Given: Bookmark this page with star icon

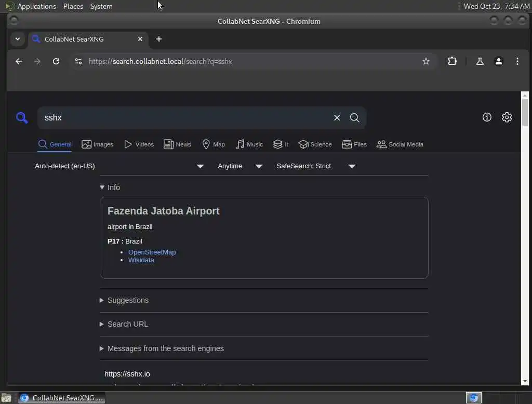Looking at the screenshot, I should (426, 61).
